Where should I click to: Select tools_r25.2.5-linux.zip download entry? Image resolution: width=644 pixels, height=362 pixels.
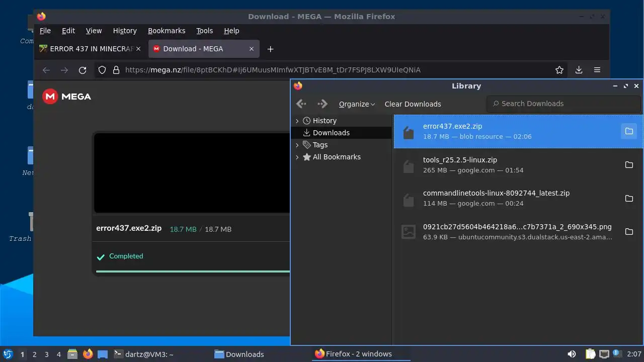[x=518, y=165]
